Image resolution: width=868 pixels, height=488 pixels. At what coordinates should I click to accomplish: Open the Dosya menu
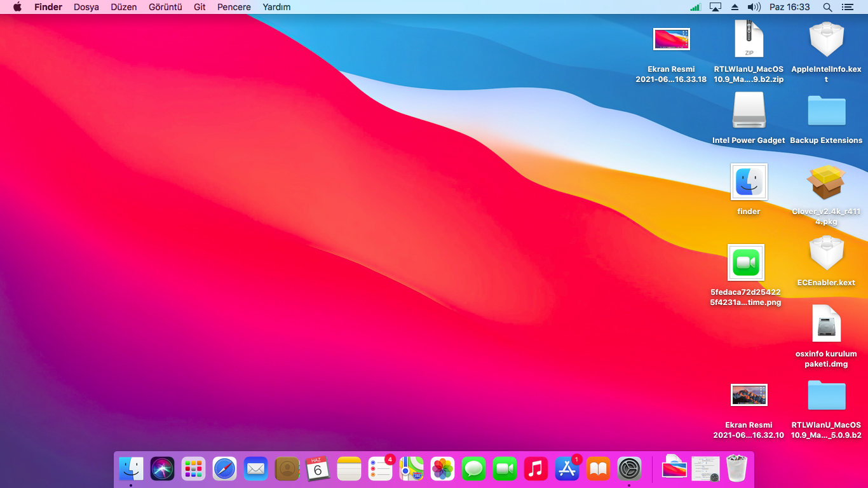pyautogui.click(x=86, y=7)
